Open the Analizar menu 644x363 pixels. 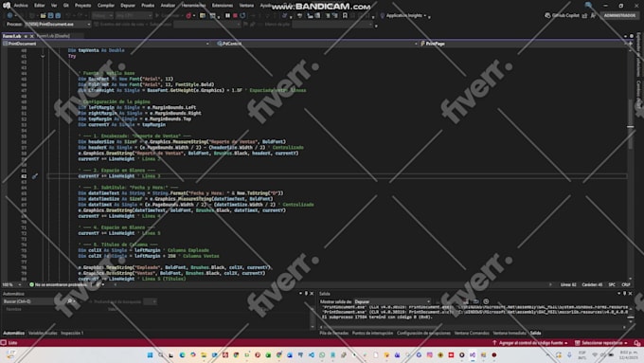(x=168, y=6)
